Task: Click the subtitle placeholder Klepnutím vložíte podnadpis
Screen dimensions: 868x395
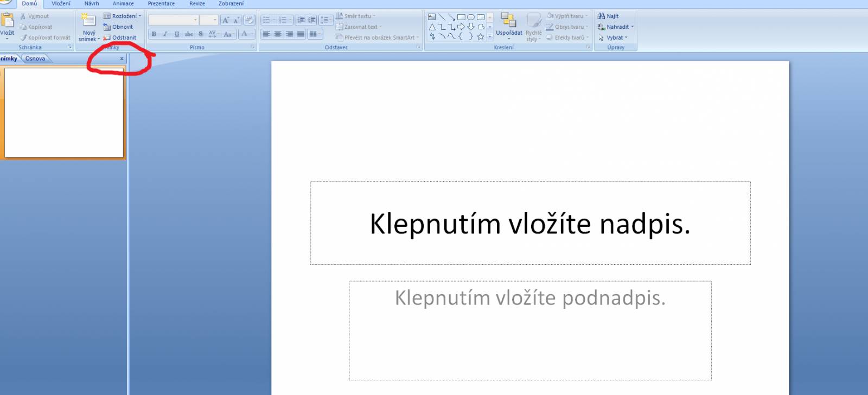Action: 530,330
